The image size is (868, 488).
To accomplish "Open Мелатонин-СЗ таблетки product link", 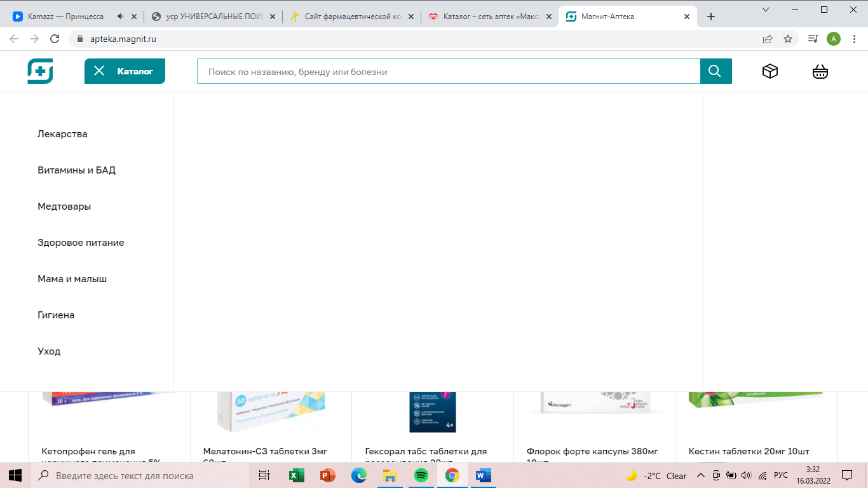I will (x=265, y=456).
